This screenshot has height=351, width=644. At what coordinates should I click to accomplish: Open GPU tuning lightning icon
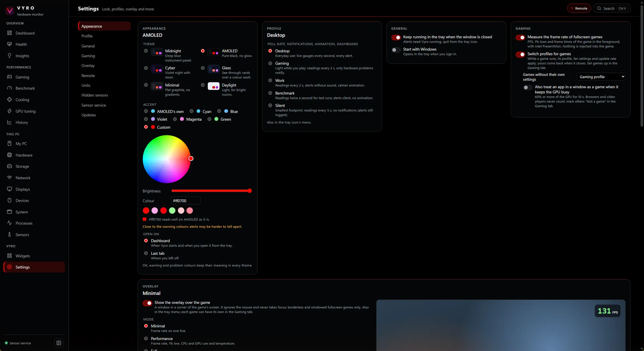point(9,111)
